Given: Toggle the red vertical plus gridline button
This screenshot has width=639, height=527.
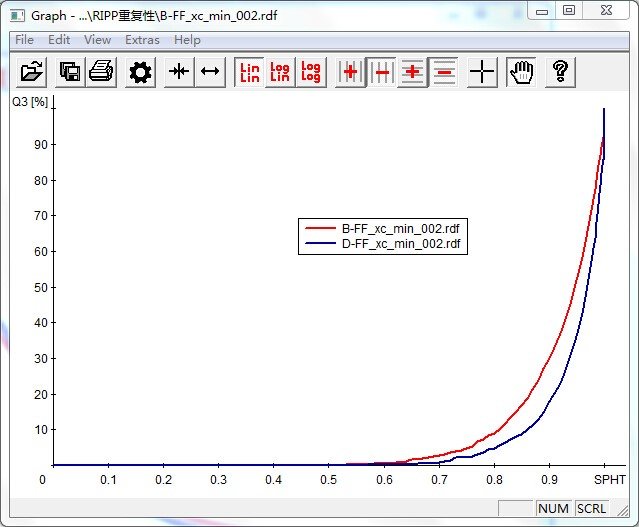Looking at the screenshot, I should click(350, 72).
